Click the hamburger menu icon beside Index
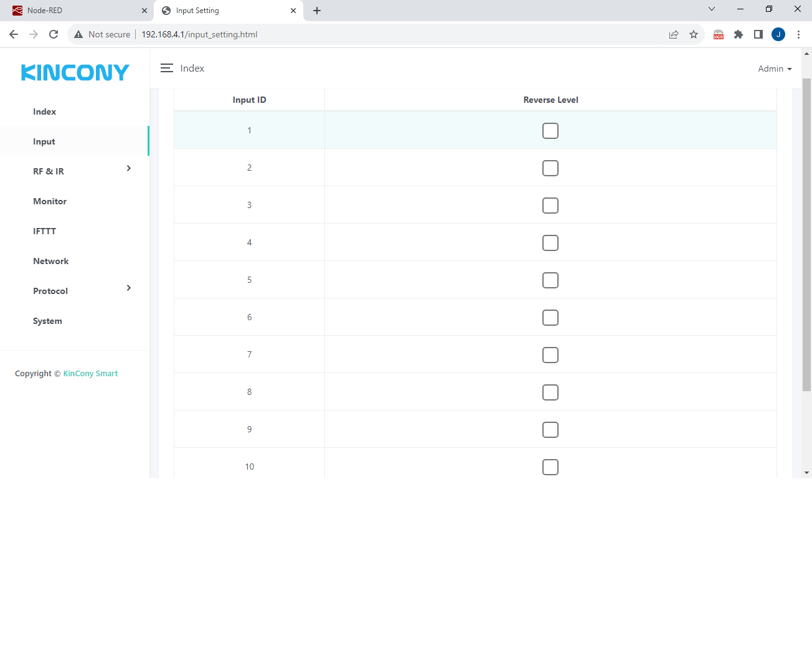The width and height of the screenshot is (812, 664). [x=166, y=69]
